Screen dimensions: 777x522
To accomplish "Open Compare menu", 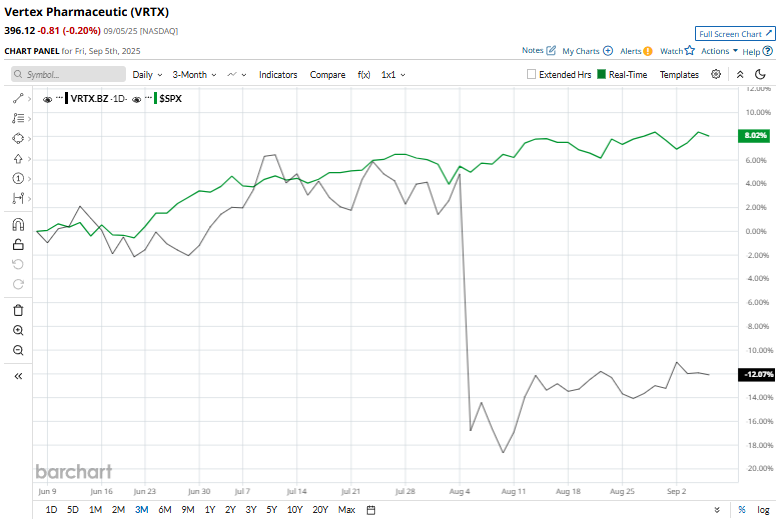I will coord(328,75).
